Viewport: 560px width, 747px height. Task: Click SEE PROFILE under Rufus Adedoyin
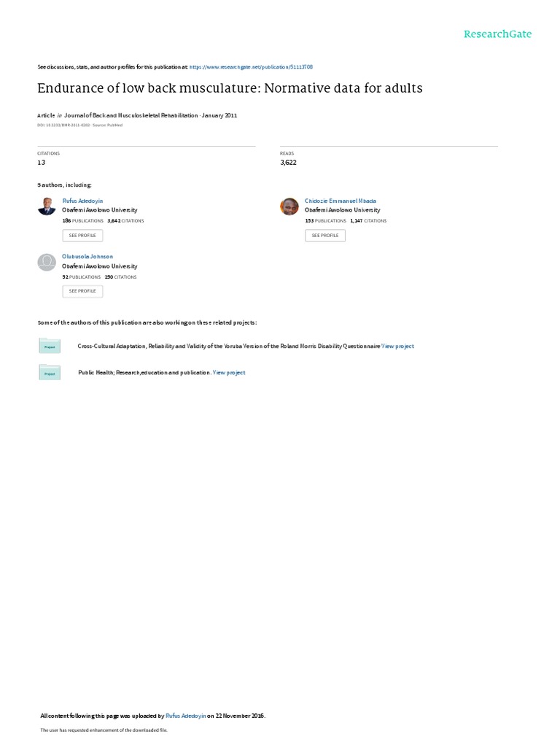(82, 236)
